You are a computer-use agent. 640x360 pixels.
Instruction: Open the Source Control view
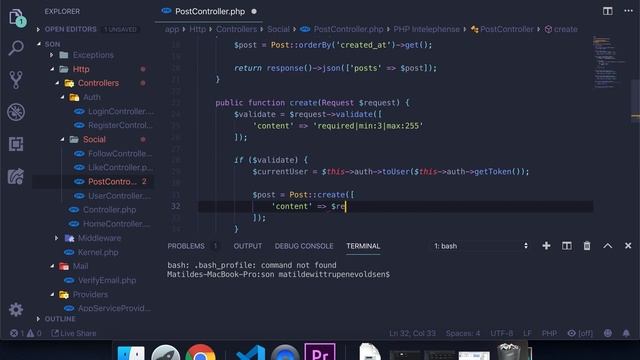[x=16, y=80]
